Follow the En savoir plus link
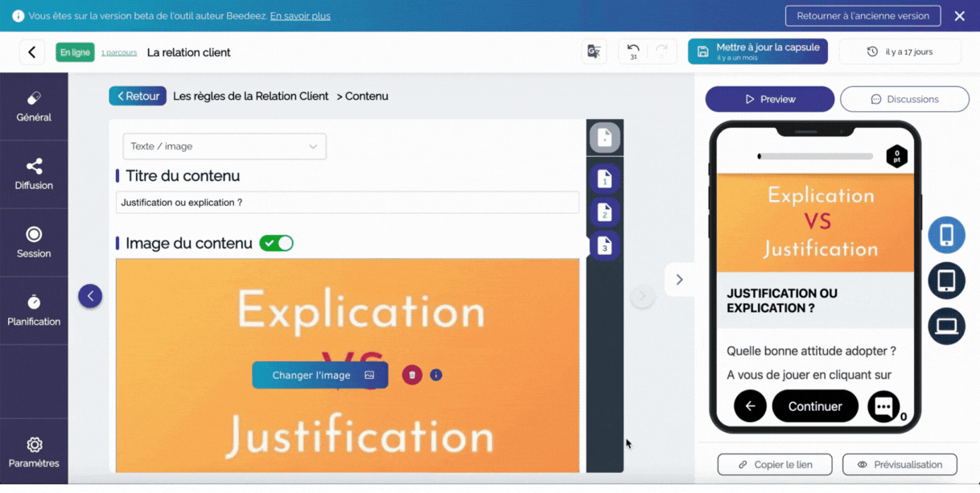The image size is (980, 493). [x=300, y=16]
